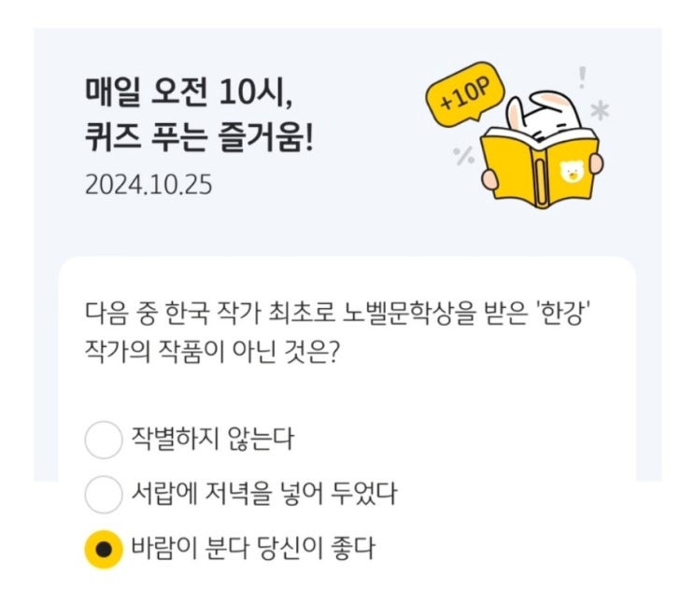
Task: Click the rabbit's hand holding the book's left side
Action: pos(490,179)
